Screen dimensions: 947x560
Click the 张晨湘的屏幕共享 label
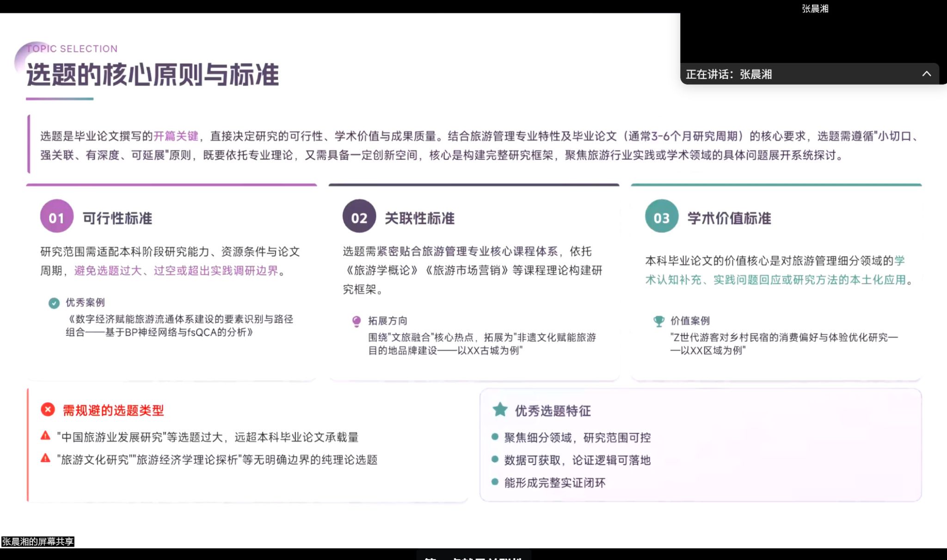pyautogui.click(x=37, y=542)
